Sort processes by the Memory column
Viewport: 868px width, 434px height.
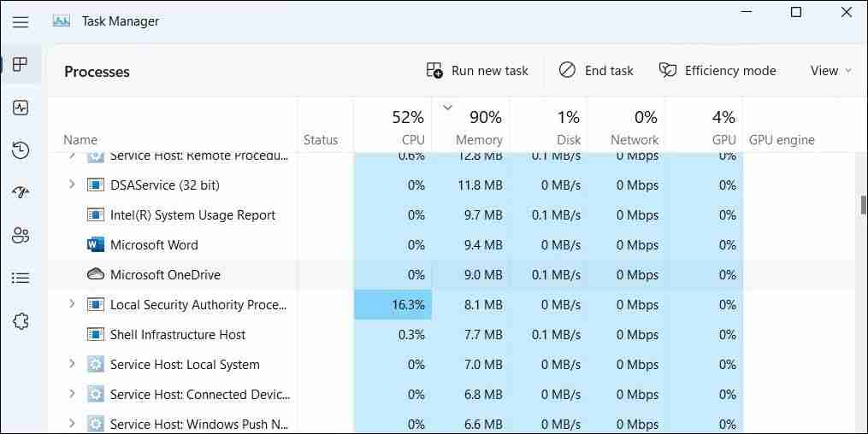coord(470,125)
